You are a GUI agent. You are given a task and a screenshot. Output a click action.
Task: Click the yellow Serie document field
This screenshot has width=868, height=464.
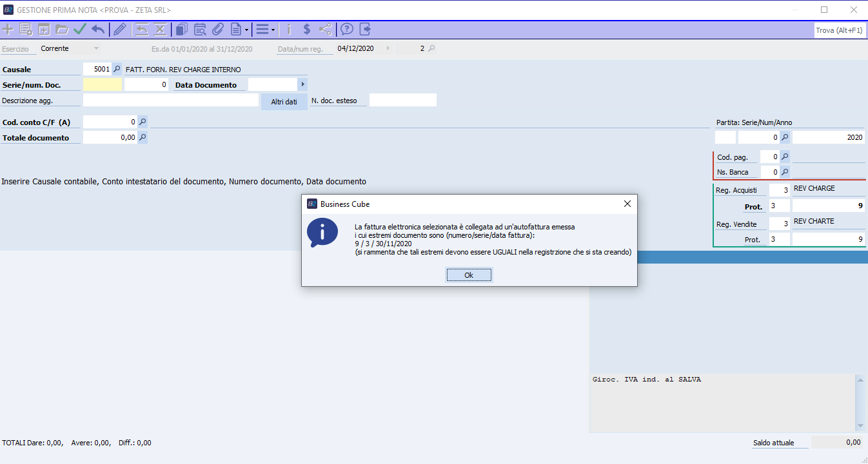click(103, 84)
